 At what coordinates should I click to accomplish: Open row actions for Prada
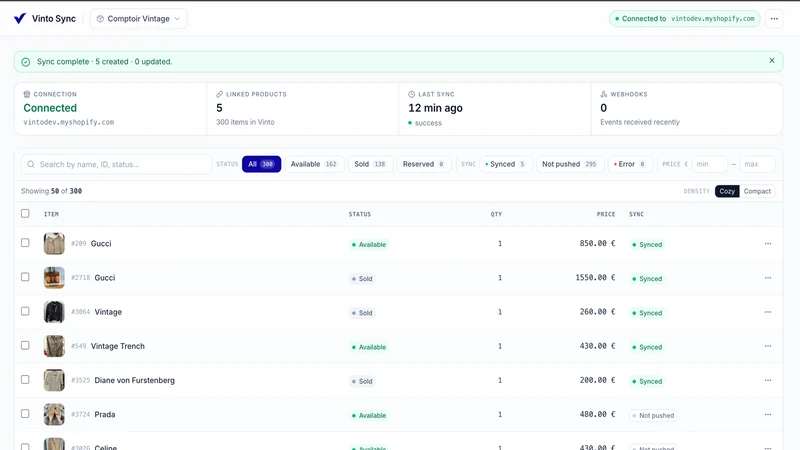[x=768, y=414]
